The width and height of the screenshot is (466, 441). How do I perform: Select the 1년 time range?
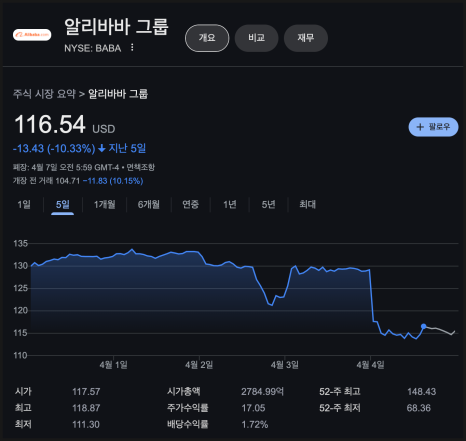(x=230, y=204)
